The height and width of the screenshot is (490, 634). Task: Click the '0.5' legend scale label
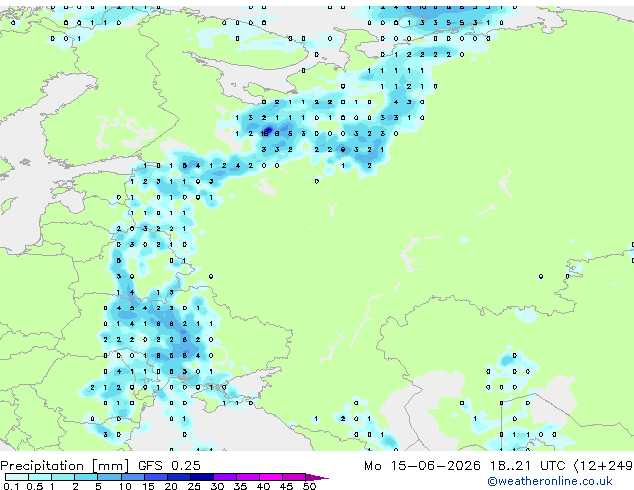tap(34, 486)
